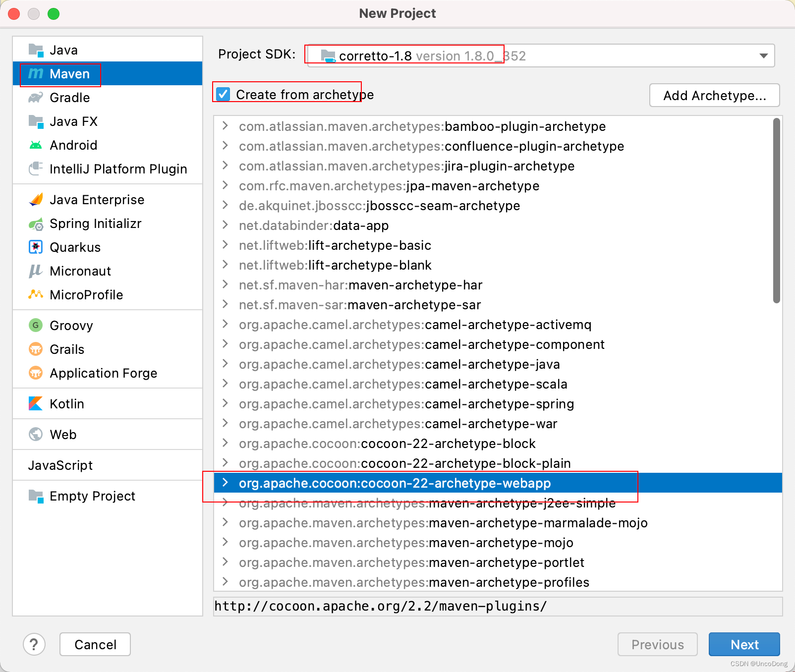
Task: Click the Java folder icon in sidebar
Action: [36, 50]
